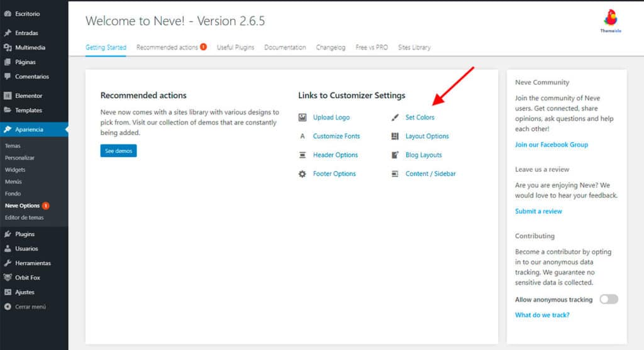644x350 pixels.
Task: Click the Contributing heading
Action: click(x=535, y=236)
